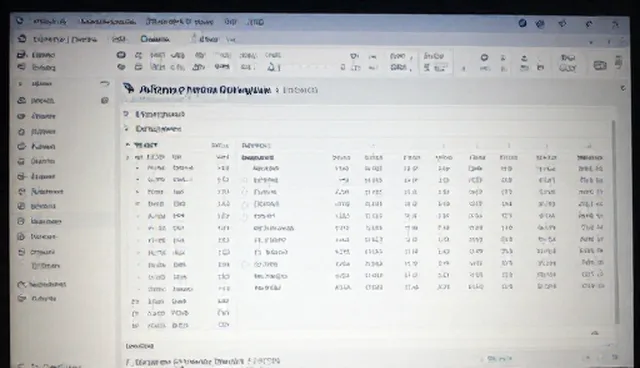Click the up caret below the table's scrollbar
The height and width of the screenshot is (368, 640).
595,333
